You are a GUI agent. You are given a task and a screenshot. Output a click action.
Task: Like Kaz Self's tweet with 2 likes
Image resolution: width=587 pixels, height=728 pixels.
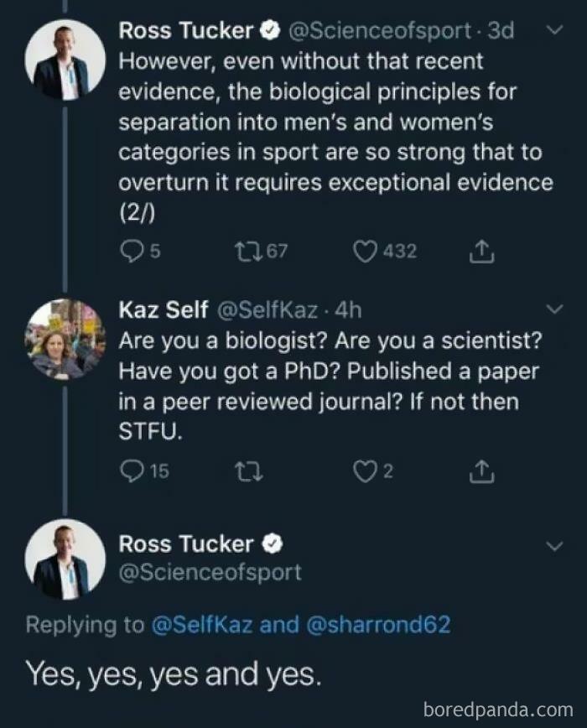363,471
